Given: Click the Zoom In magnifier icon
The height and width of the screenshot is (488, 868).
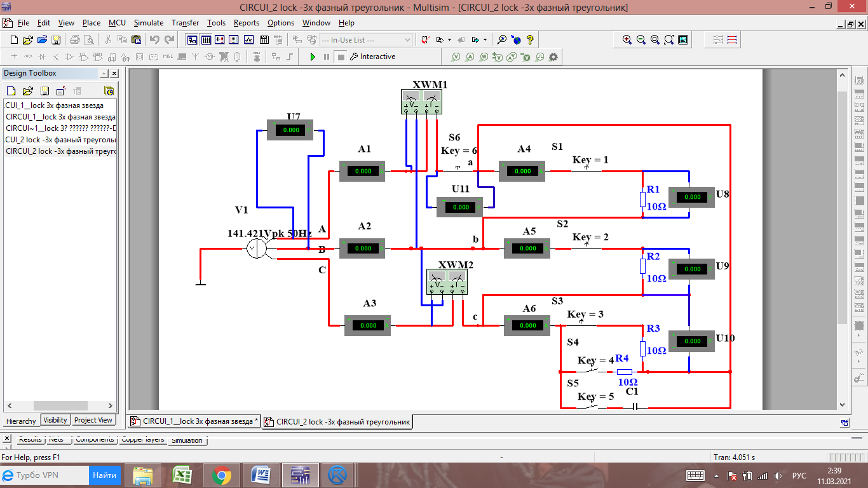Looking at the screenshot, I should (627, 39).
